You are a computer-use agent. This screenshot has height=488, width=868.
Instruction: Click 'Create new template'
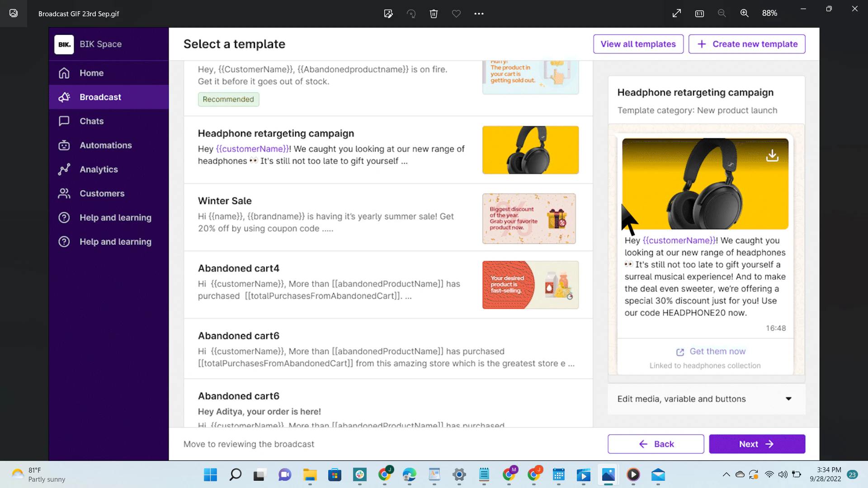click(746, 44)
